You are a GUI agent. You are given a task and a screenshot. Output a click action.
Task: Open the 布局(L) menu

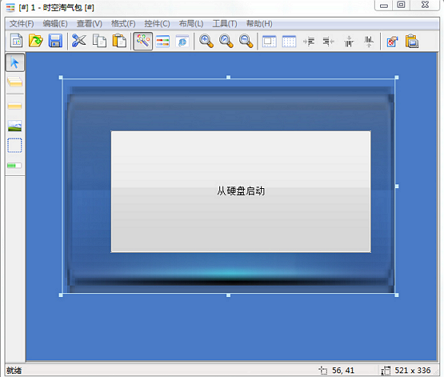point(191,24)
